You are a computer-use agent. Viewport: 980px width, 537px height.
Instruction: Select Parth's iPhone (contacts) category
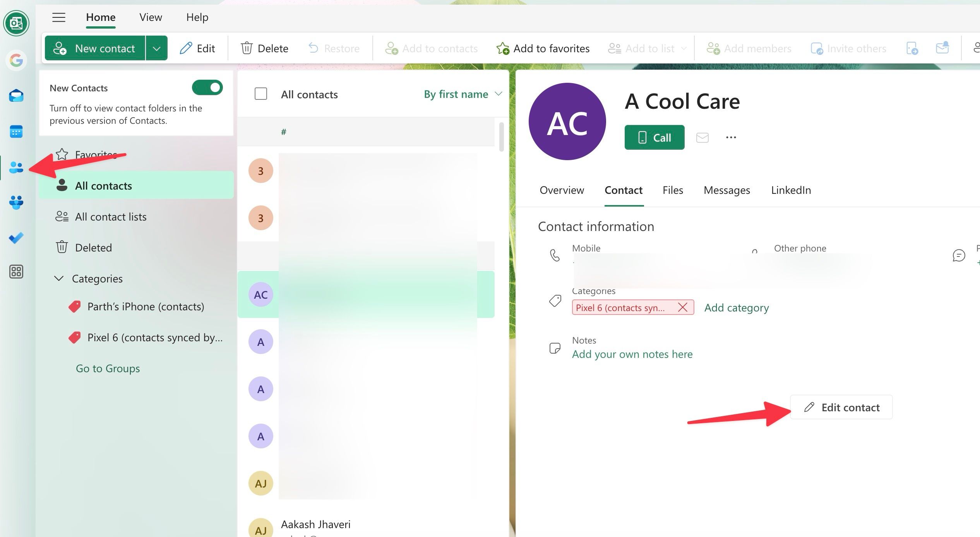136,306
